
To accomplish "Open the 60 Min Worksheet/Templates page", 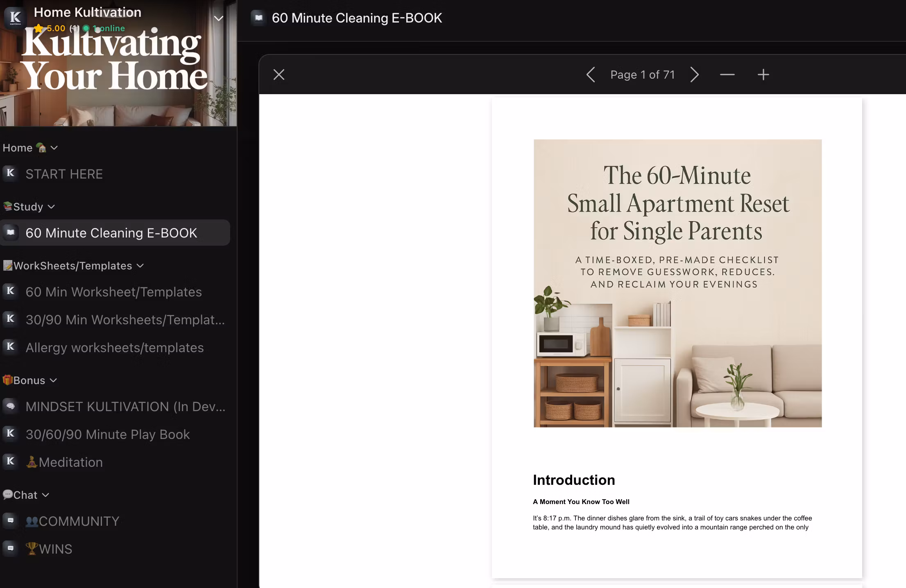I will 113,292.
